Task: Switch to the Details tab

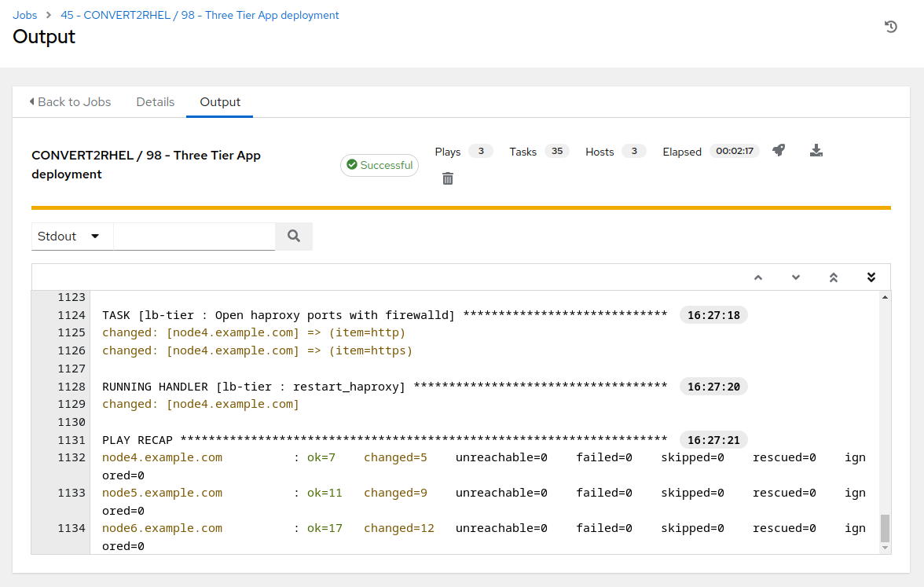Action: click(x=156, y=102)
